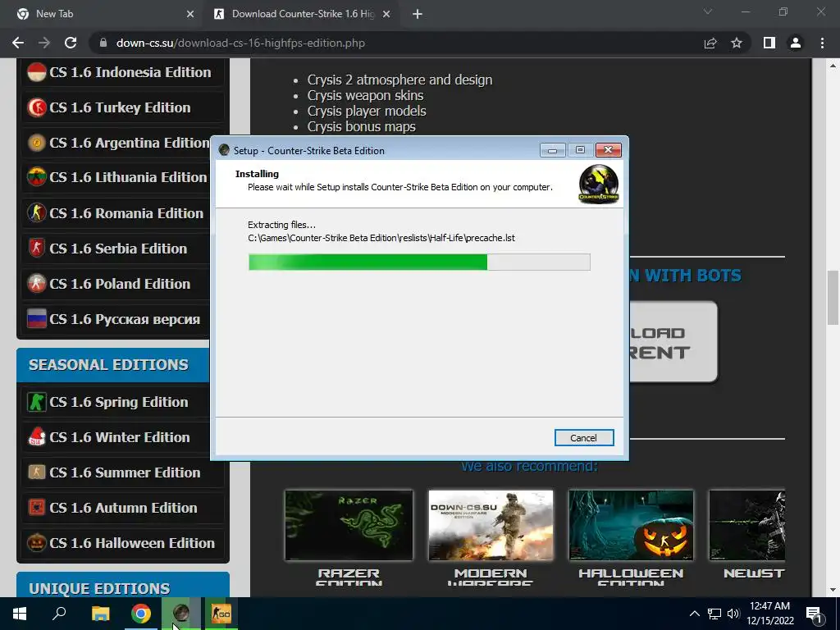Open the Chrome profile menu
The width and height of the screenshot is (840, 630).
(x=796, y=43)
